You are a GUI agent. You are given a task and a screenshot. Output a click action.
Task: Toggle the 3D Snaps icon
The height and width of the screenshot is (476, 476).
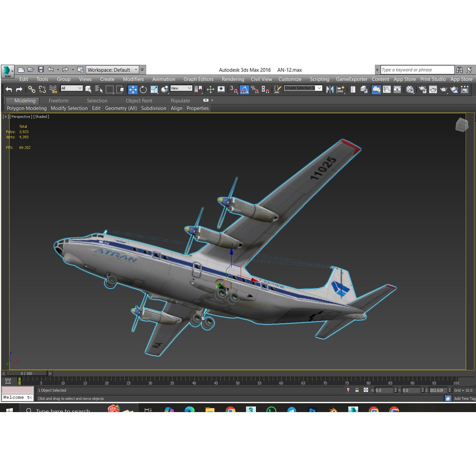[x=234, y=89]
